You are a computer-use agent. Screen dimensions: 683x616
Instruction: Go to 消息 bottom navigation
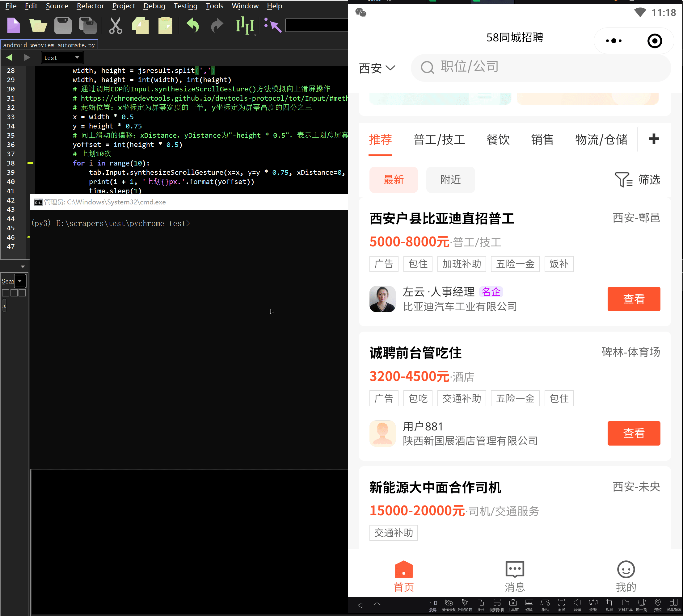click(514, 576)
